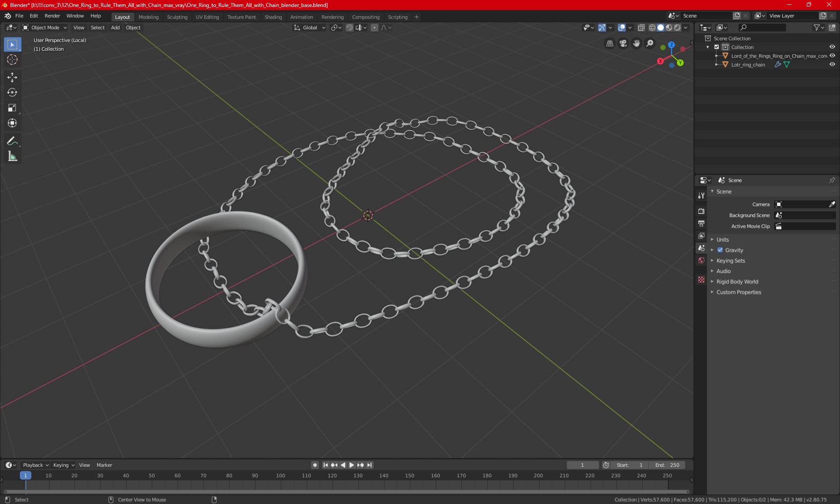Disable the Gravity checkbox

click(x=720, y=250)
